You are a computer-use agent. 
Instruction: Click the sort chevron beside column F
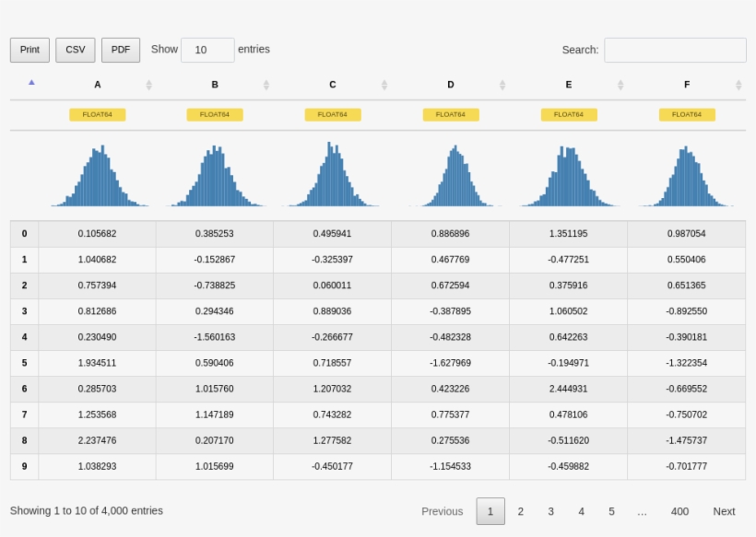738,84
